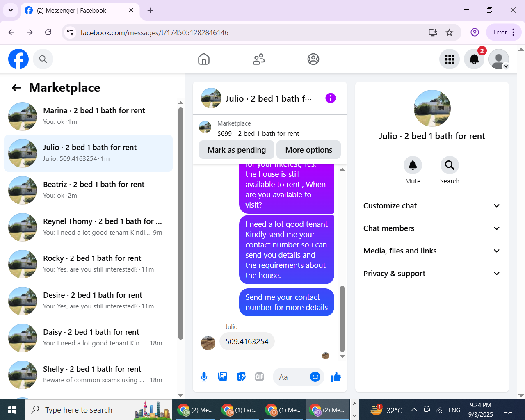Open the account profile picture menu
Viewport: 525px width, 420px height.
499,59
